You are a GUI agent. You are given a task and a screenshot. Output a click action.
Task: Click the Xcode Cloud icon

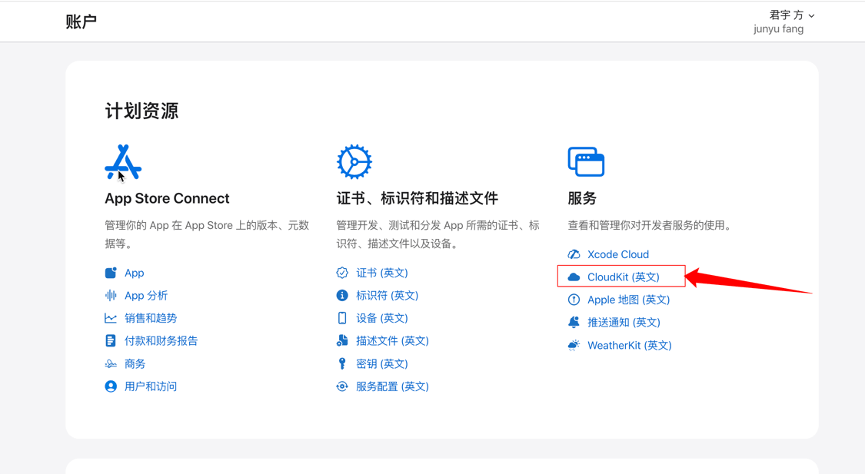(x=574, y=254)
